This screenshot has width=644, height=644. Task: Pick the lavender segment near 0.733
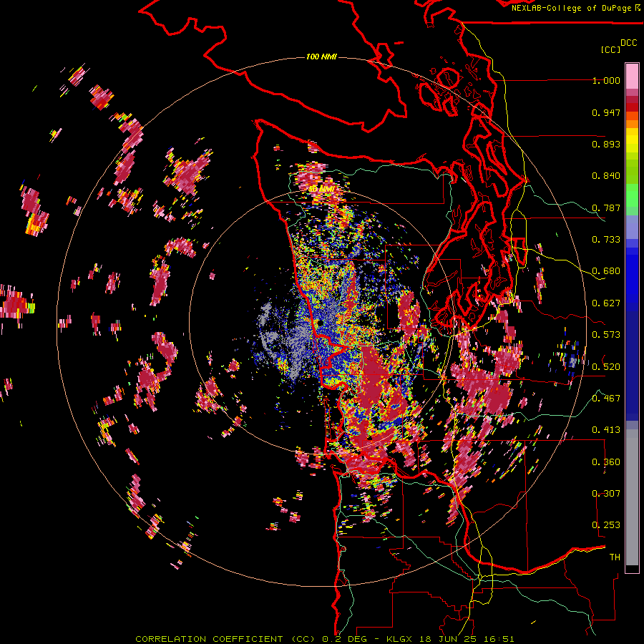pyautogui.click(x=632, y=227)
